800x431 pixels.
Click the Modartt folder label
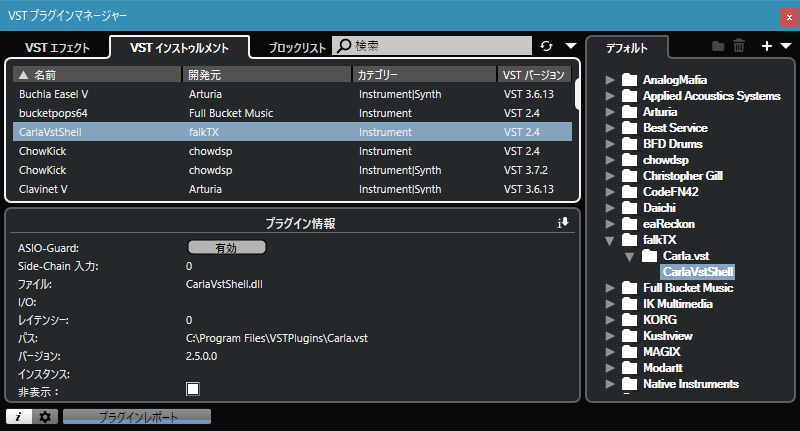pyautogui.click(x=663, y=368)
